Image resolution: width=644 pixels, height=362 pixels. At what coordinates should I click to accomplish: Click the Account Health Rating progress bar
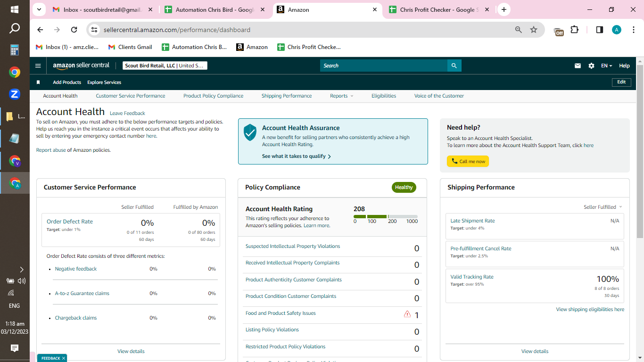point(386,216)
